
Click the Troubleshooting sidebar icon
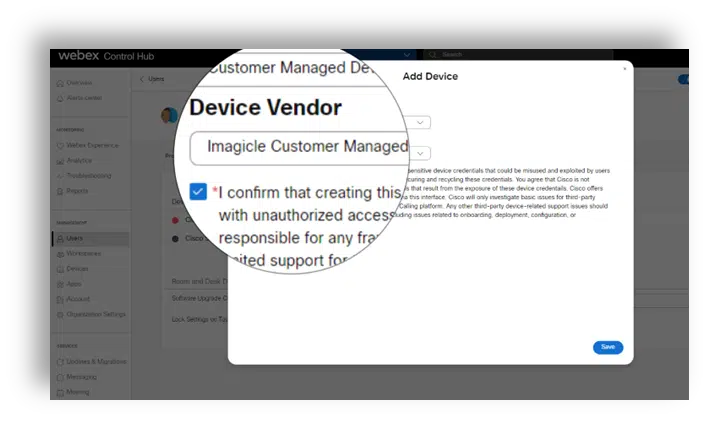(59, 175)
